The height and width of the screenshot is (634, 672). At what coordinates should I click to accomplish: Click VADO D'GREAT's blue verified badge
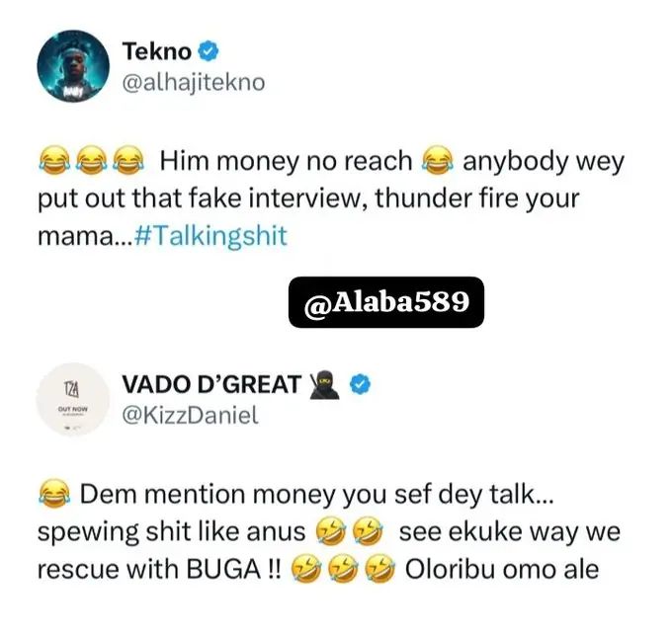[361, 384]
